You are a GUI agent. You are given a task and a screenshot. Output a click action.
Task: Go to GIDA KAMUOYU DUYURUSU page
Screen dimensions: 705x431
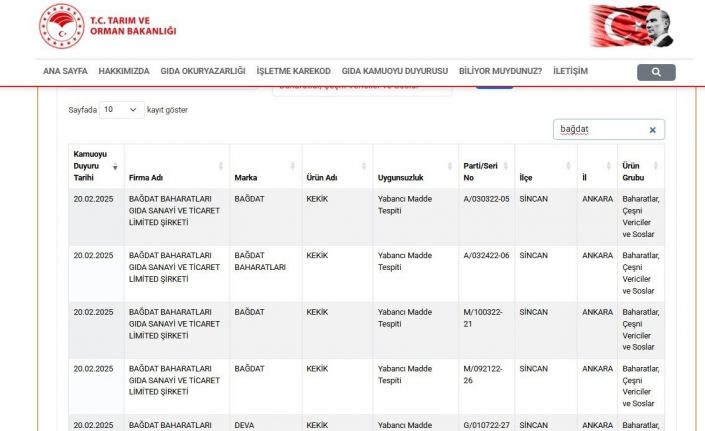pyautogui.click(x=394, y=71)
